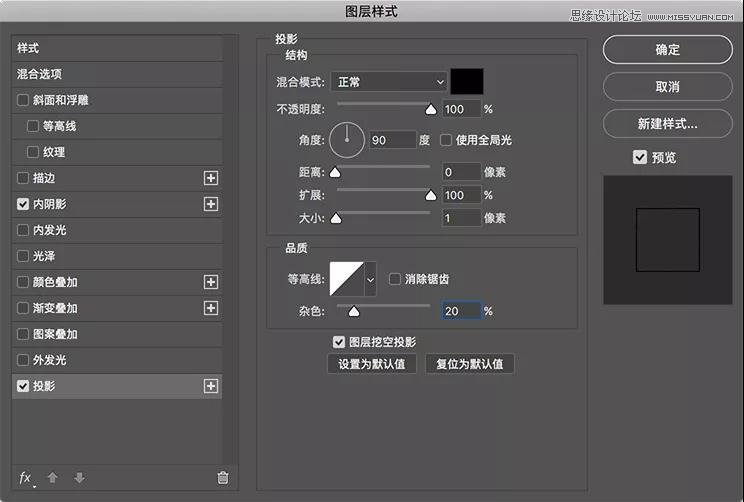This screenshot has height=502, width=744.
Task: Focus the 大小 value field showing 1
Action: coord(462,218)
